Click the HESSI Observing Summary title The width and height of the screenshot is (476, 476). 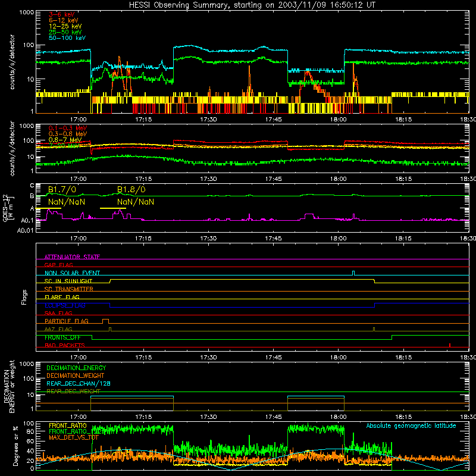coord(252,5)
